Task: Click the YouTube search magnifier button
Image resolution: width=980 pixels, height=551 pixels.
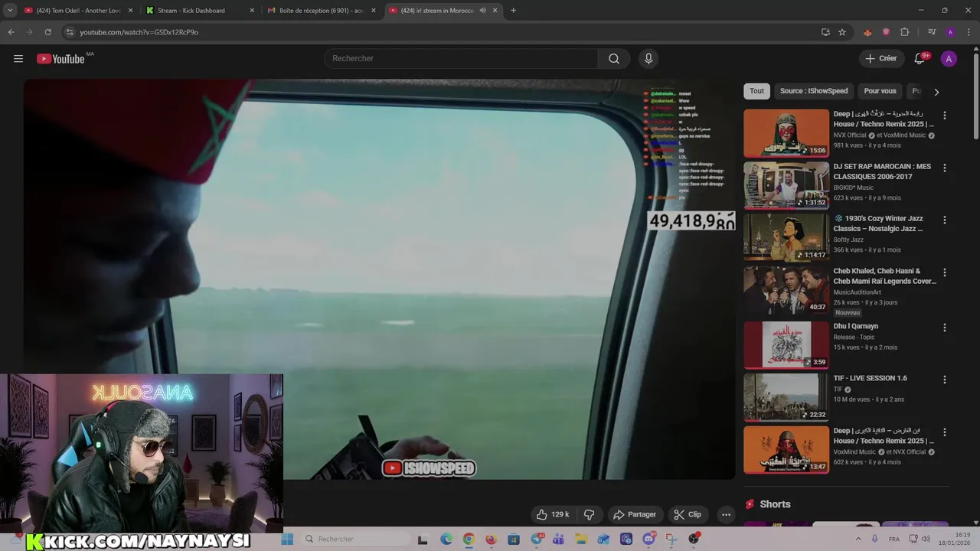Action: click(x=614, y=59)
